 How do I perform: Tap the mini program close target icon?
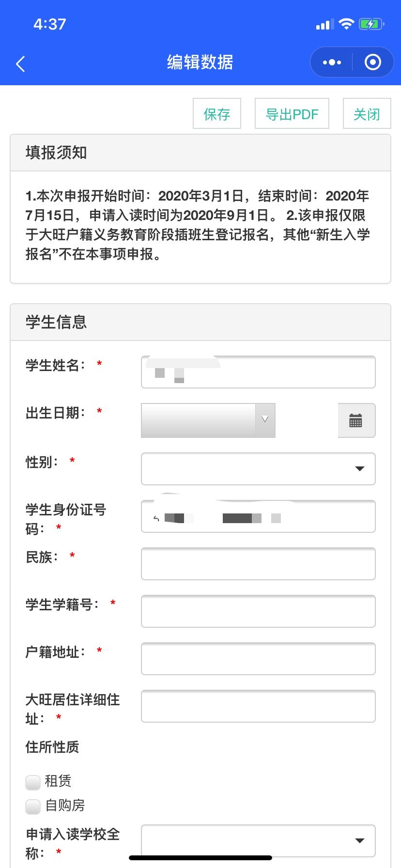(x=372, y=62)
